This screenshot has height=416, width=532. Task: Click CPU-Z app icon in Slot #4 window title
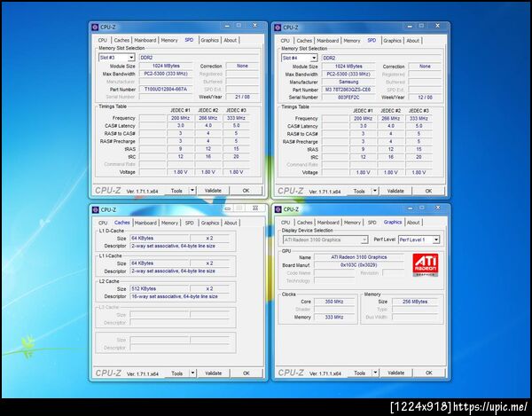tap(278, 27)
